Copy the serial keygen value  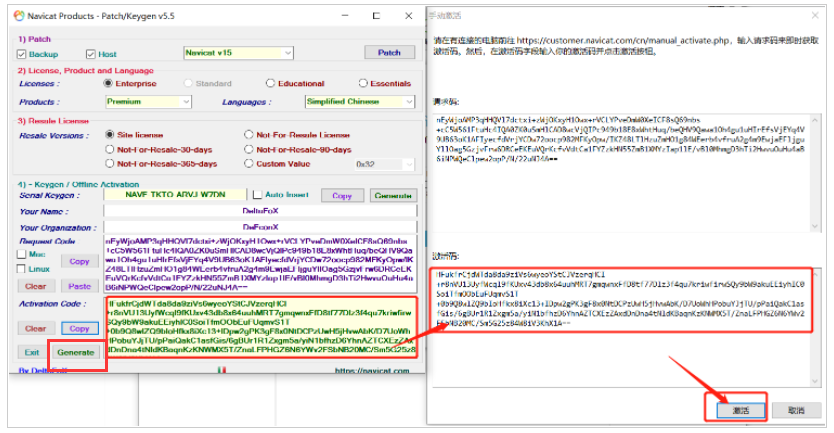click(x=342, y=196)
